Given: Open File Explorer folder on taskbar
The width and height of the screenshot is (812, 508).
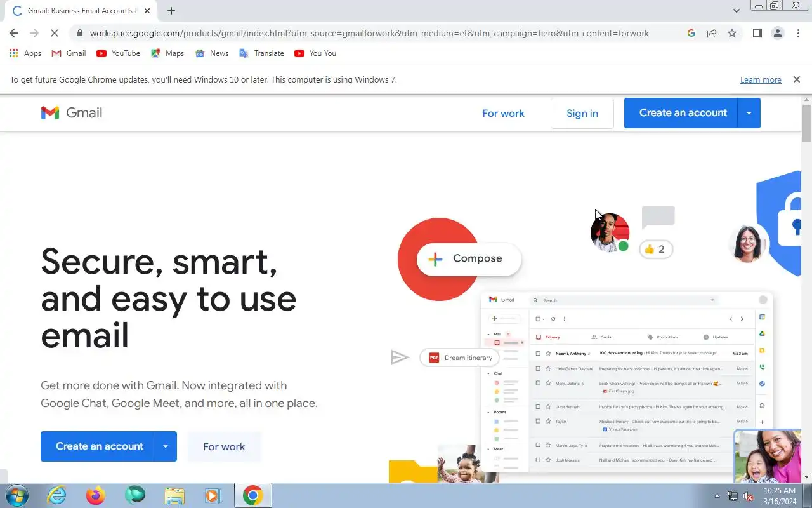Looking at the screenshot, I should tap(174, 495).
